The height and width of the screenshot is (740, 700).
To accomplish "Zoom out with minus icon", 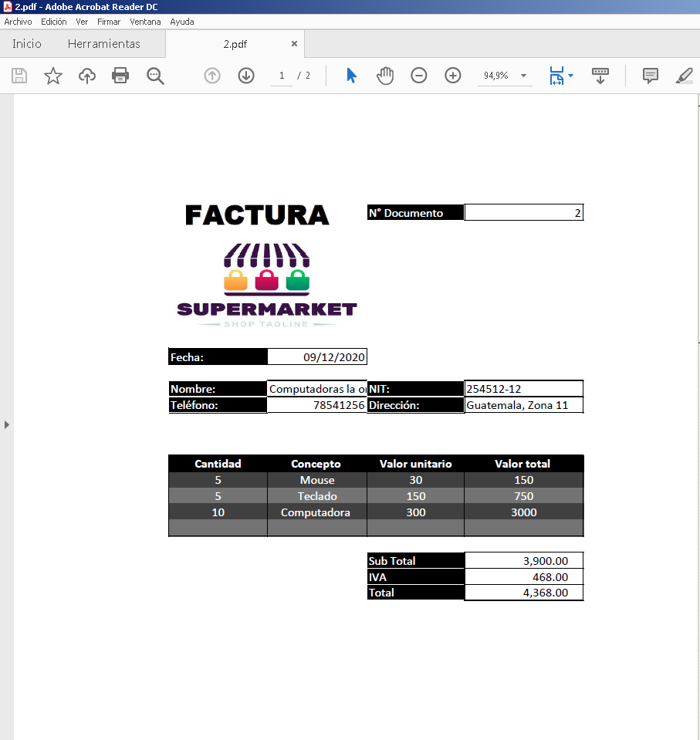I will [x=418, y=76].
